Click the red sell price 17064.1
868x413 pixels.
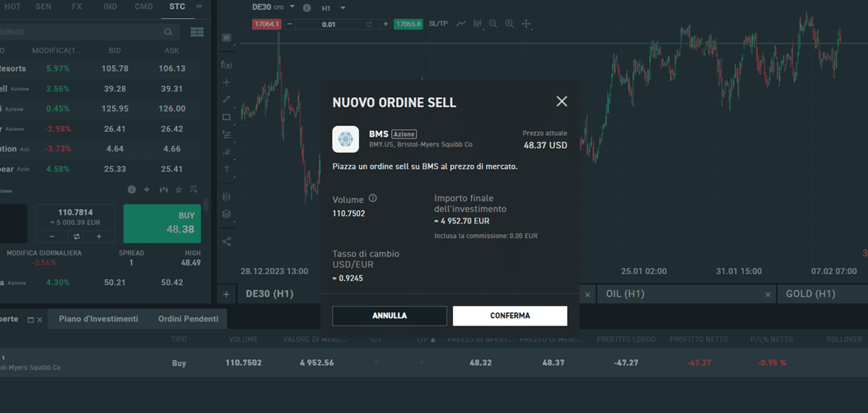tap(267, 25)
